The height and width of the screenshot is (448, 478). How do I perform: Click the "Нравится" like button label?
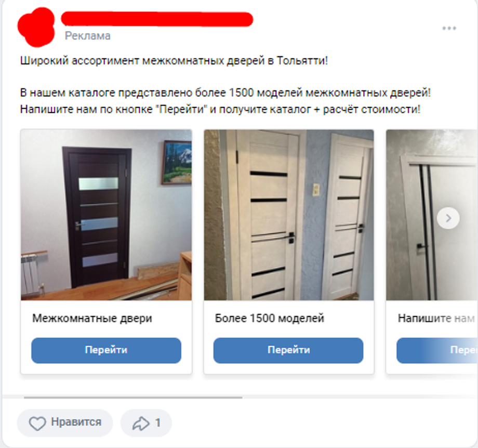click(76, 422)
